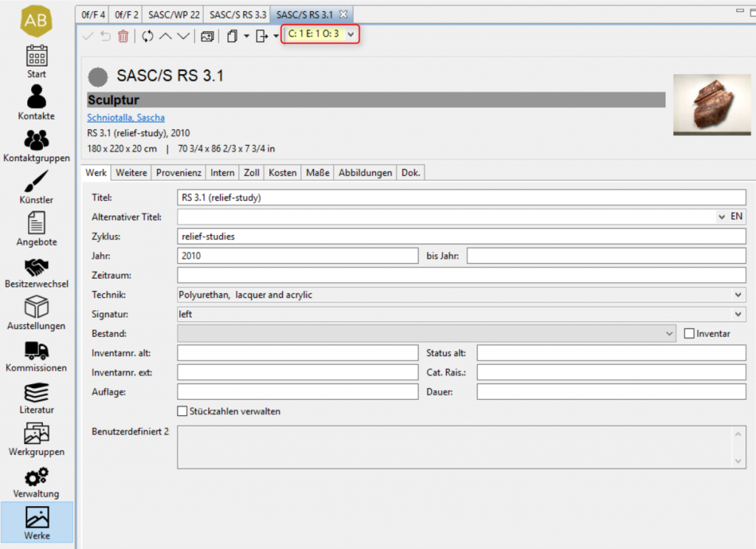Viewport: 756px width, 549px height.
Task: Open Verwaltung gears icon
Action: (x=37, y=477)
